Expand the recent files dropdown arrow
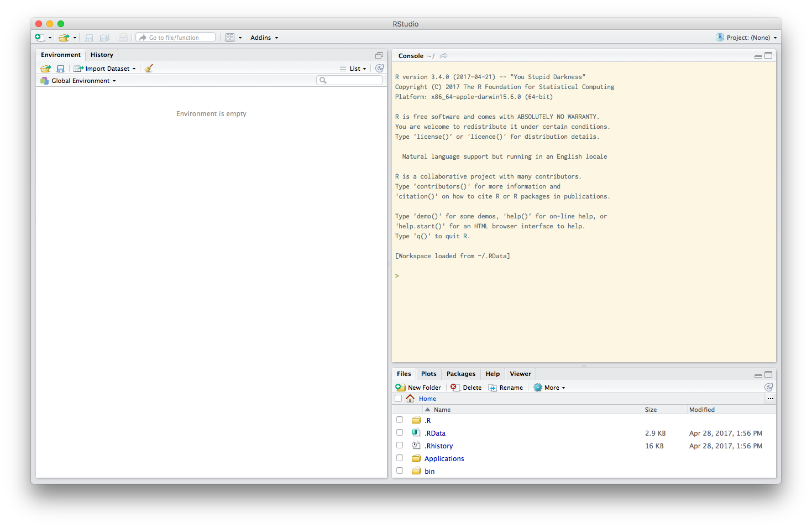812x528 pixels. coord(75,38)
